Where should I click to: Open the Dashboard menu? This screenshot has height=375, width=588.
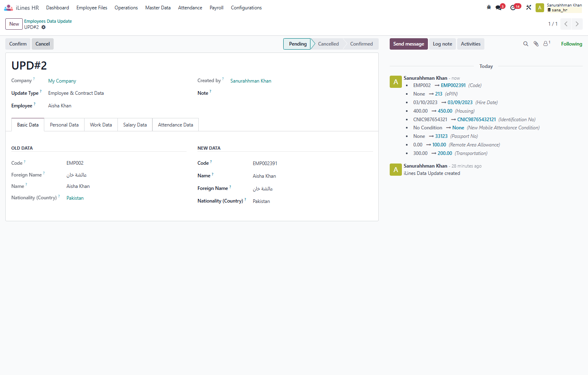(58, 8)
